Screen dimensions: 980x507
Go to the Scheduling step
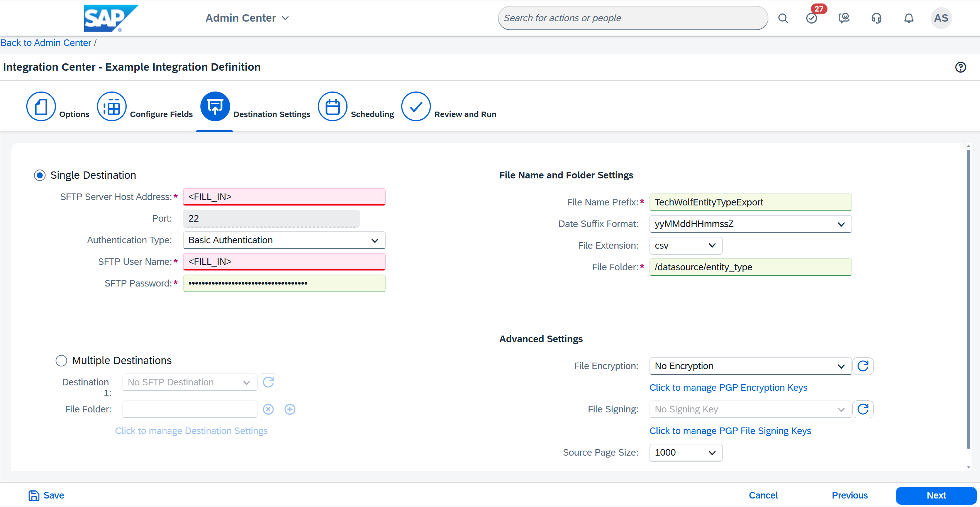[x=332, y=107]
